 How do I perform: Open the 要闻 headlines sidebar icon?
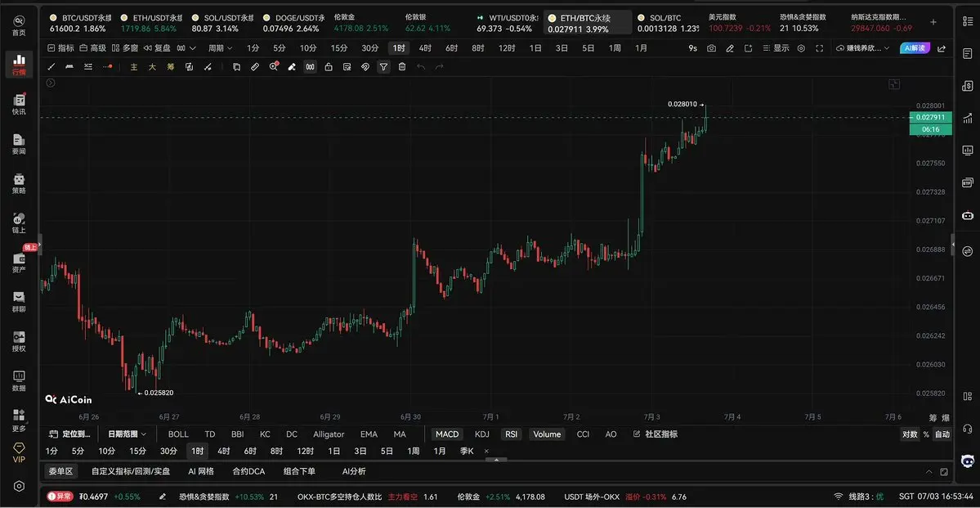coord(19,144)
